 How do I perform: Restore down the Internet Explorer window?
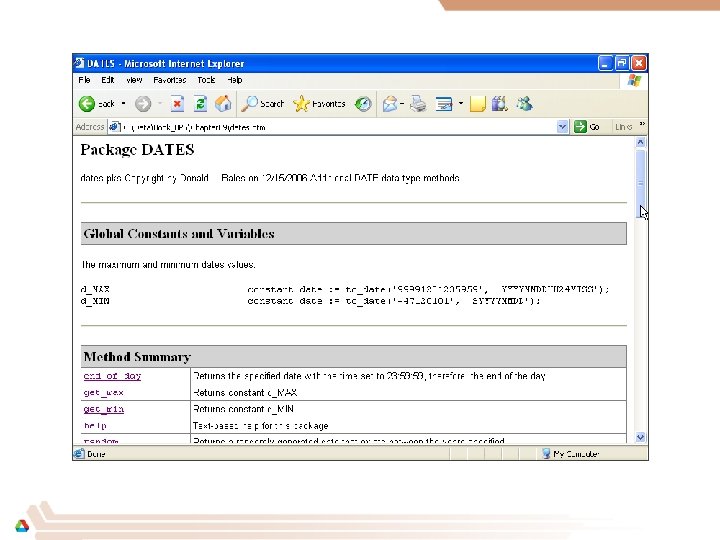tap(622, 63)
